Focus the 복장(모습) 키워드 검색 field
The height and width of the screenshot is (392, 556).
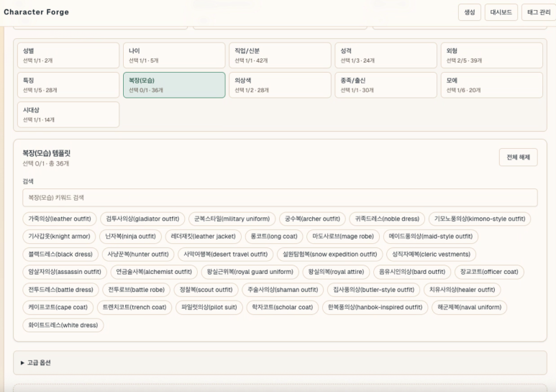tap(280, 198)
